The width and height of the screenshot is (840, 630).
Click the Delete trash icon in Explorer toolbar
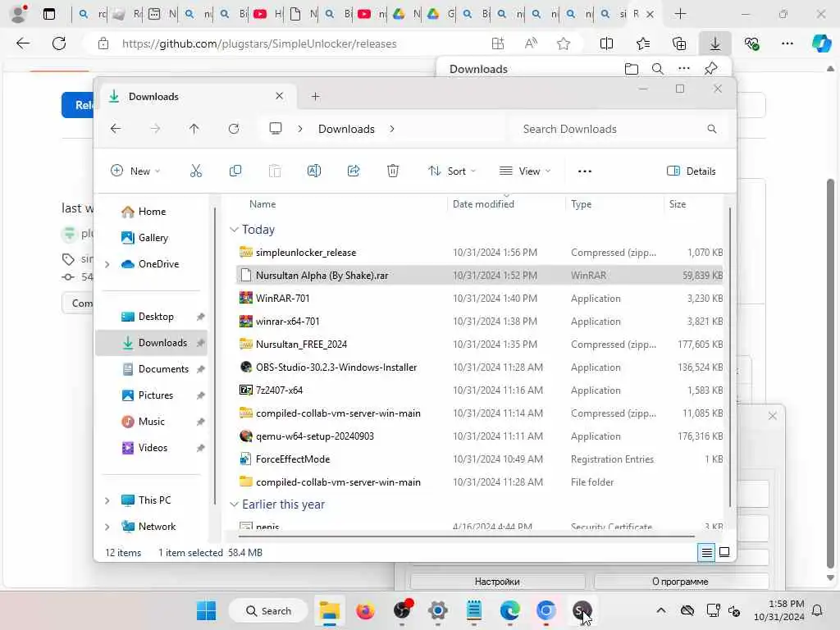pyautogui.click(x=393, y=171)
